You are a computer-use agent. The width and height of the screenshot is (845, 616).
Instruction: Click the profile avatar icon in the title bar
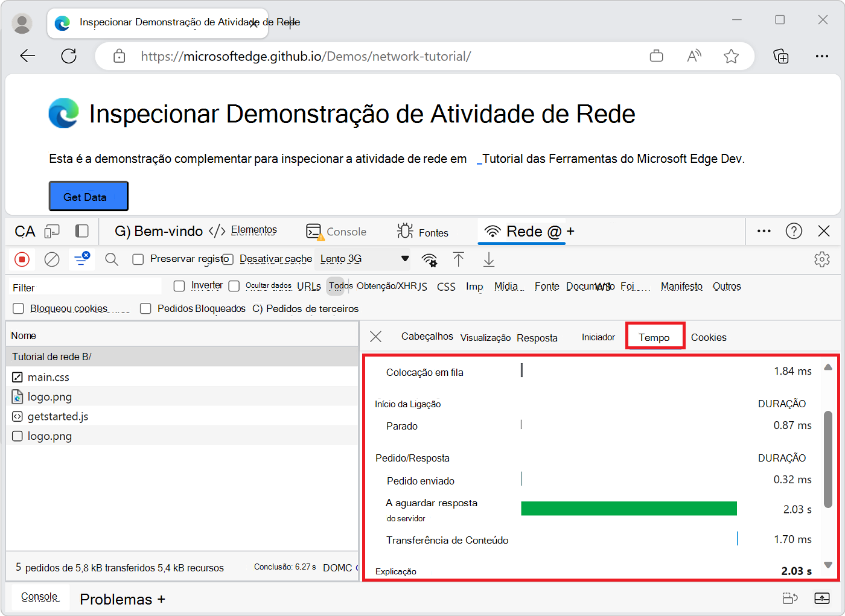[x=22, y=23]
